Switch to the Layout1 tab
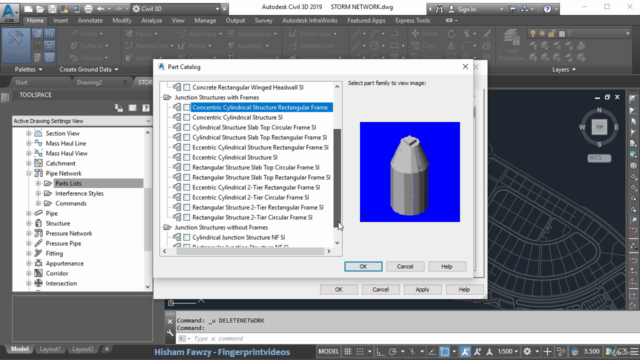Screen dimensions: 640x360 point(50,349)
